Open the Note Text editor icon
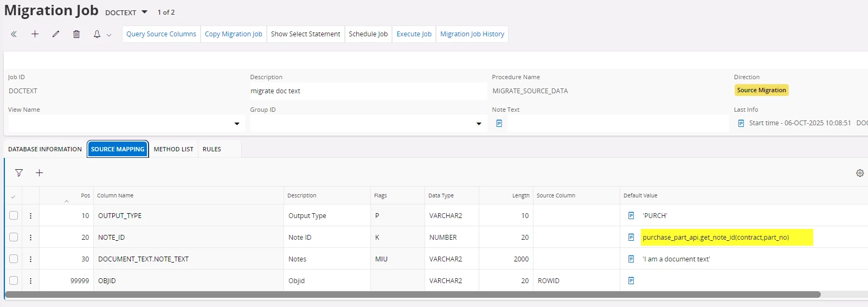Viewport: 868px width, 307px height. click(499, 124)
